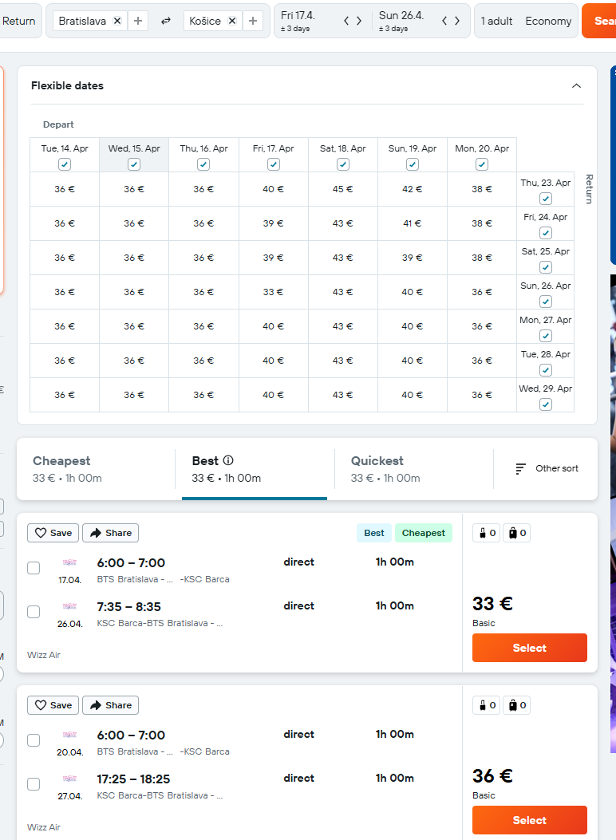Screen dimensions: 616x840
Task: Go to next departure date arrow
Action: coord(359,21)
